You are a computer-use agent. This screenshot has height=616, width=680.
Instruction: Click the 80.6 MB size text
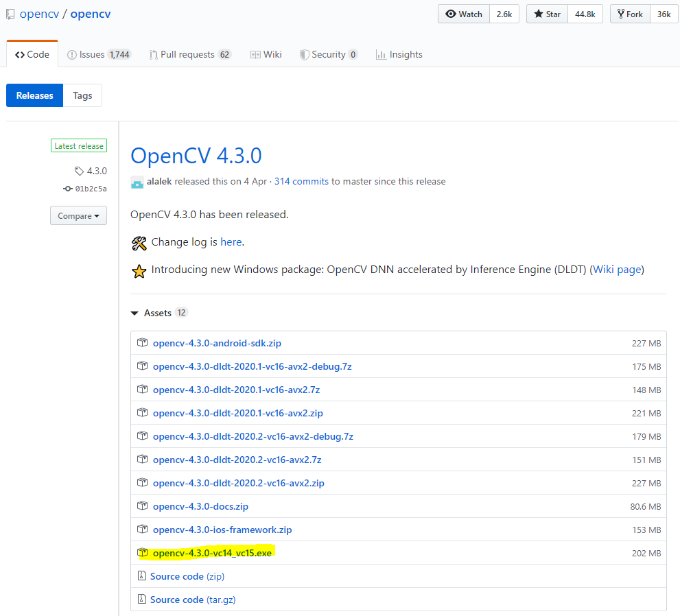click(x=645, y=506)
